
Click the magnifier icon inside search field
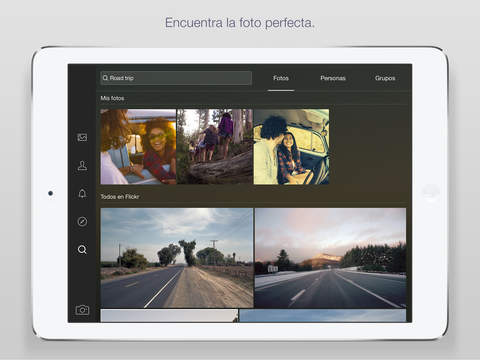click(105, 78)
